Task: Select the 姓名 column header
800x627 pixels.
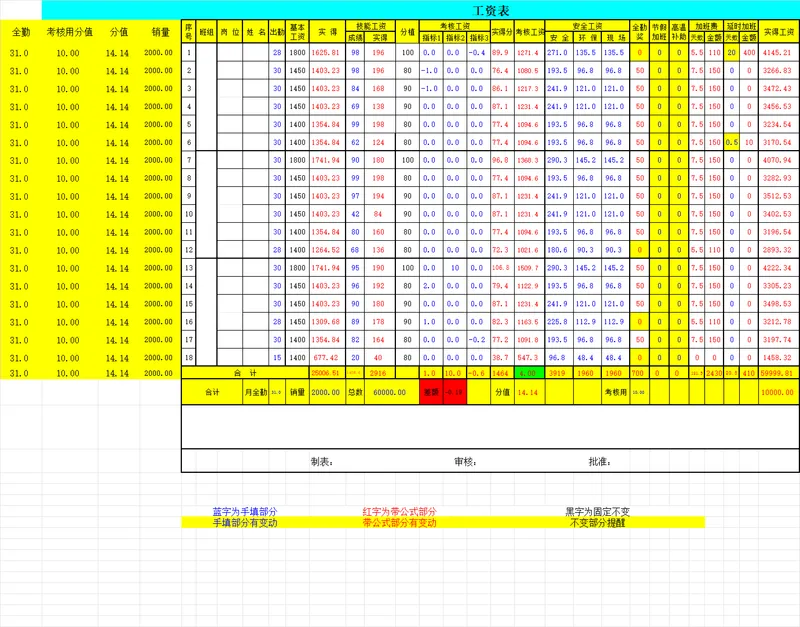Action: [256, 32]
